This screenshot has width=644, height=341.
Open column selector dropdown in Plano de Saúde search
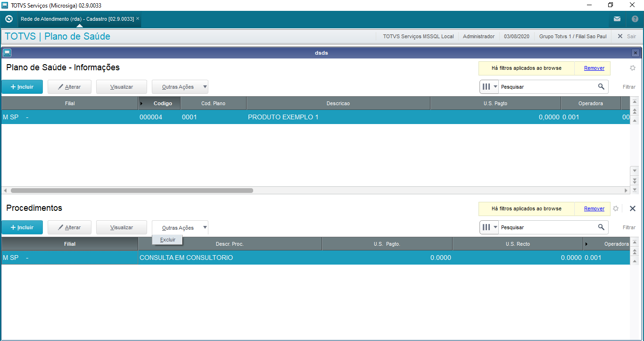(489, 87)
